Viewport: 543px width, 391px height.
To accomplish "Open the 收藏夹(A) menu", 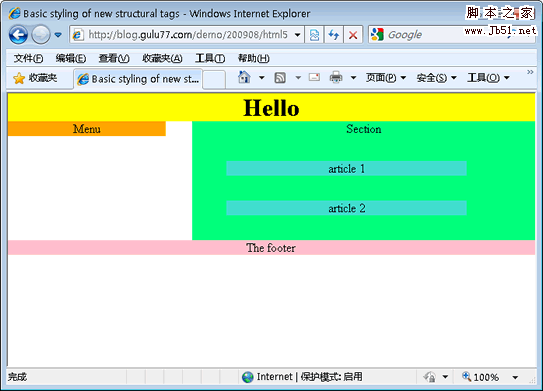I will pyautogui.click(x=162, y=58).
